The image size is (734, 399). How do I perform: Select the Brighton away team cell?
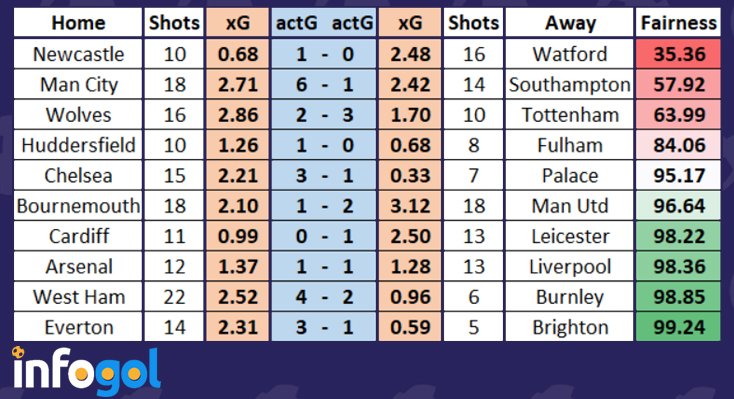(x=569, y=327)
